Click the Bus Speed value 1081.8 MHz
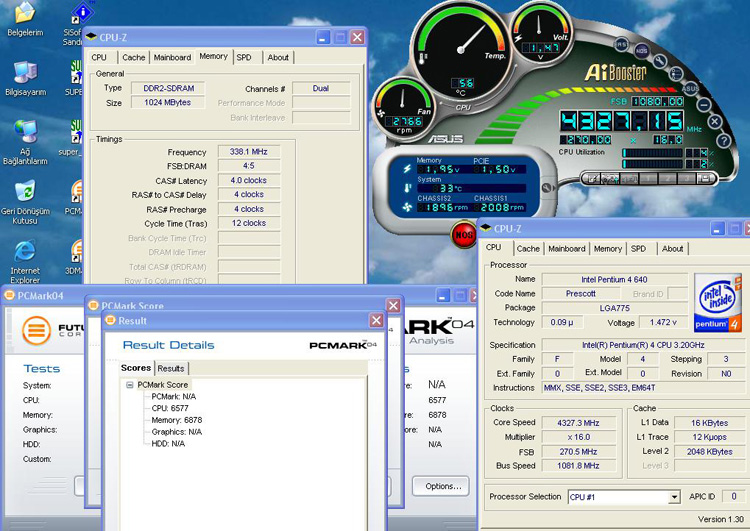 coord(578,466)
